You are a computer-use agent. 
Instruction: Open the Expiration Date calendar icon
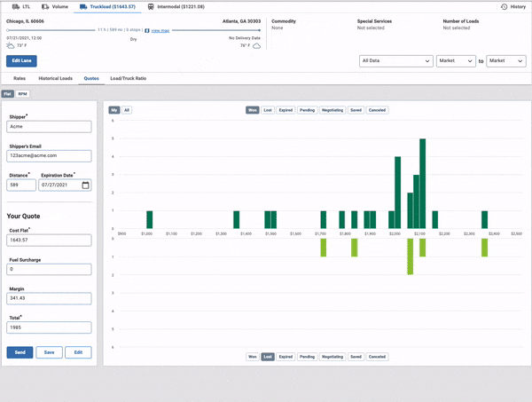coord(85,185)
